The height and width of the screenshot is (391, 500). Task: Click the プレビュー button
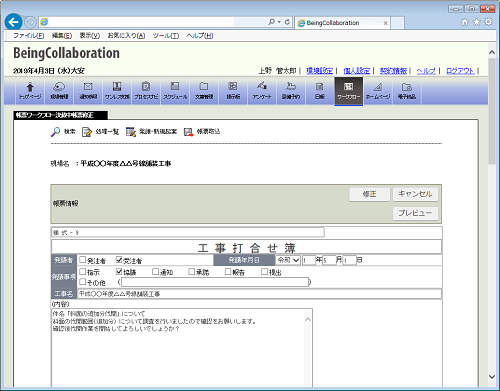tap(415, 213)
